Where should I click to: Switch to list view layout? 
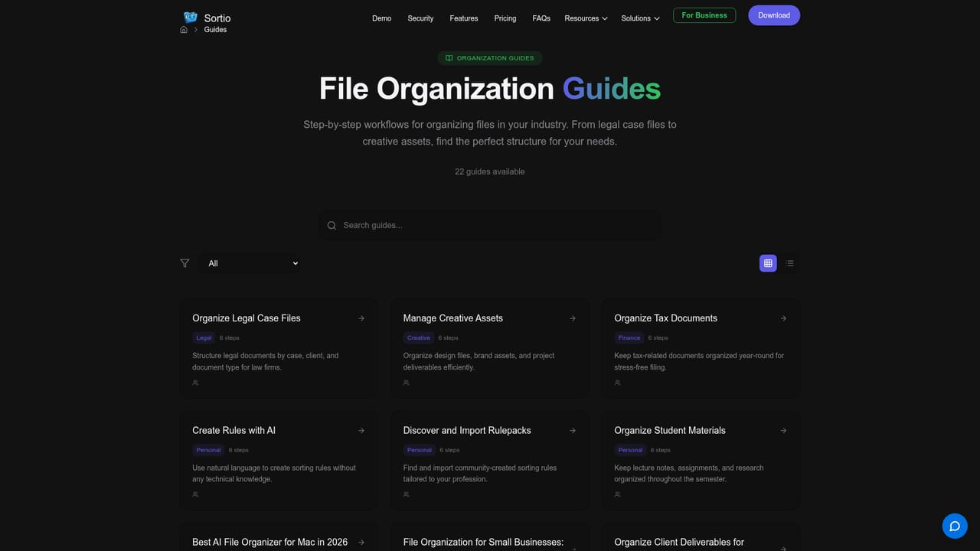pos(789,263)
